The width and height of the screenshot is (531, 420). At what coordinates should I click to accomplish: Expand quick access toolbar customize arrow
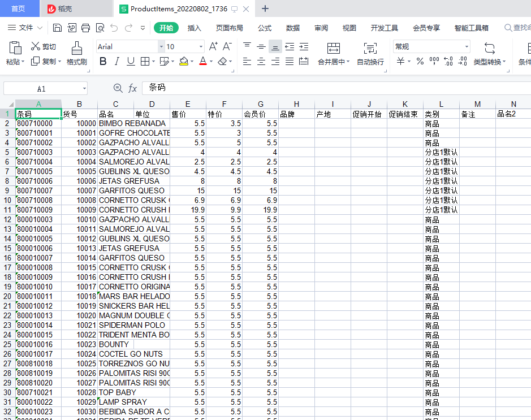143,28
